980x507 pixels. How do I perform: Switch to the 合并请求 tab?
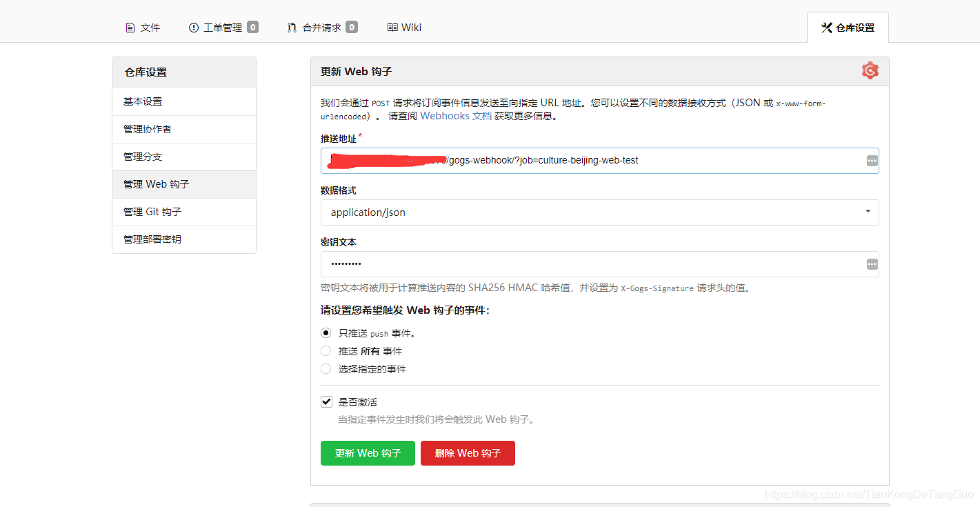322,28
